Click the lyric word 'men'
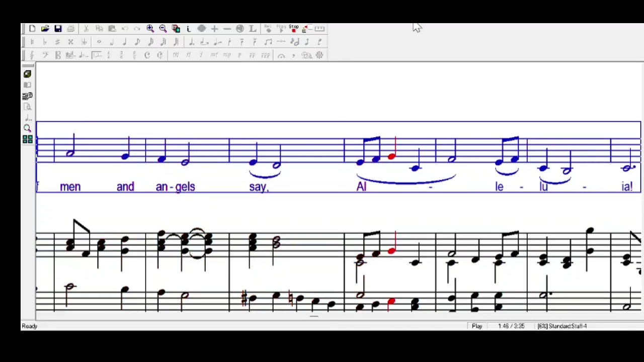The height and width of the screenshot is (362, 644). [70, 187]
